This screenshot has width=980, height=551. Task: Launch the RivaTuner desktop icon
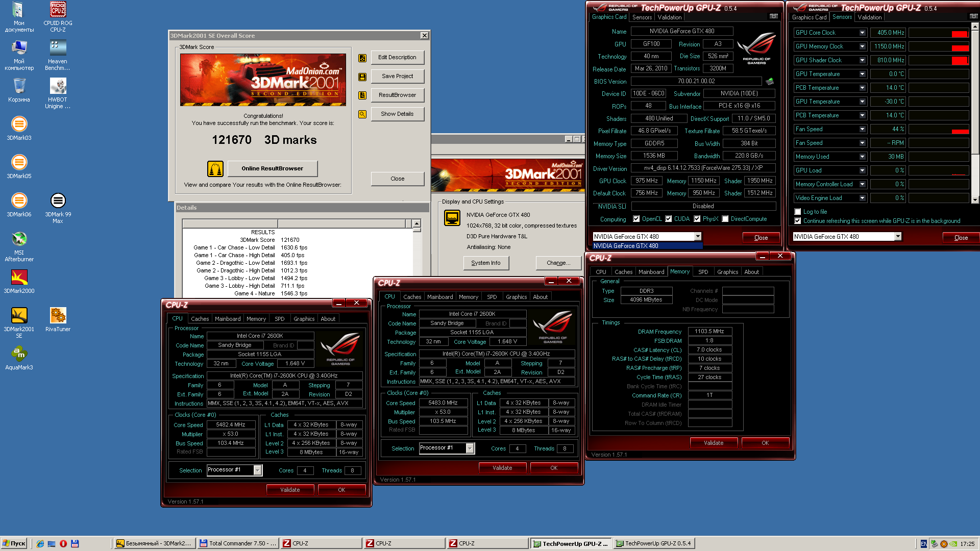(58, 320)
